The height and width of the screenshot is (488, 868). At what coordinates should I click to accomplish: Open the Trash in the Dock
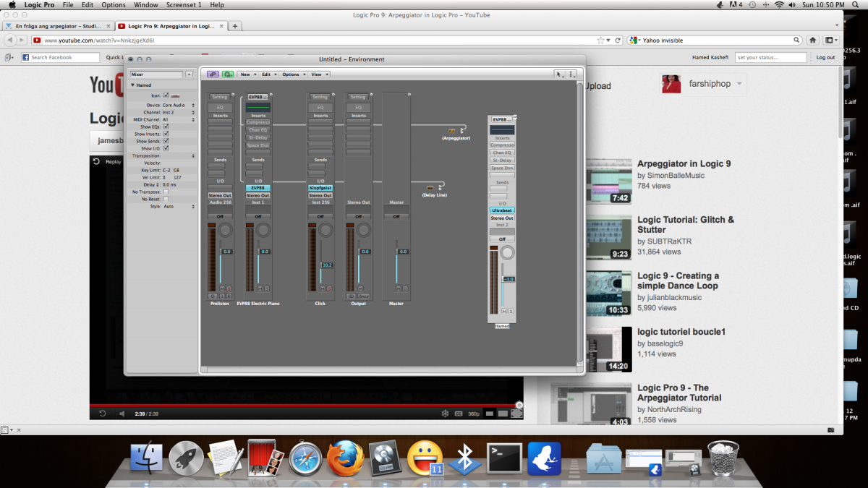pyautogui.click(x=723, y=458)
